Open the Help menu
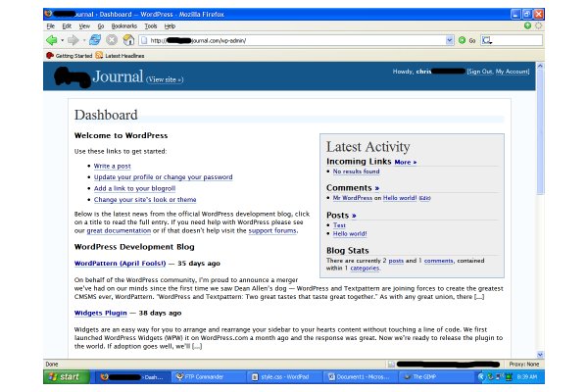 point(170,25)
